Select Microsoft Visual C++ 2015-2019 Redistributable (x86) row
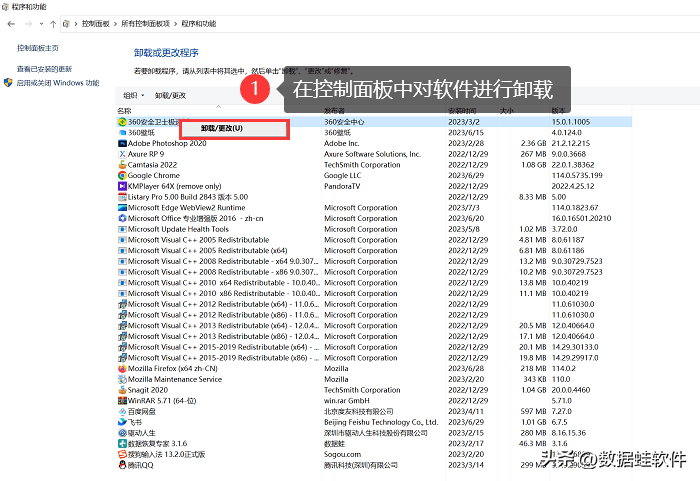The width and height of the screenshot is (700, 481). 374,358
